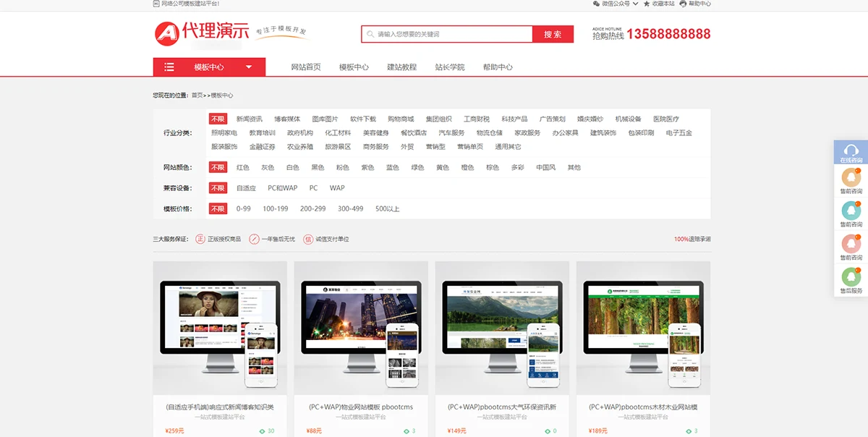The width and height of the screenshot is (868, 437).
Task: Open the green QQ 售后服务 icon
Action: 851,276
